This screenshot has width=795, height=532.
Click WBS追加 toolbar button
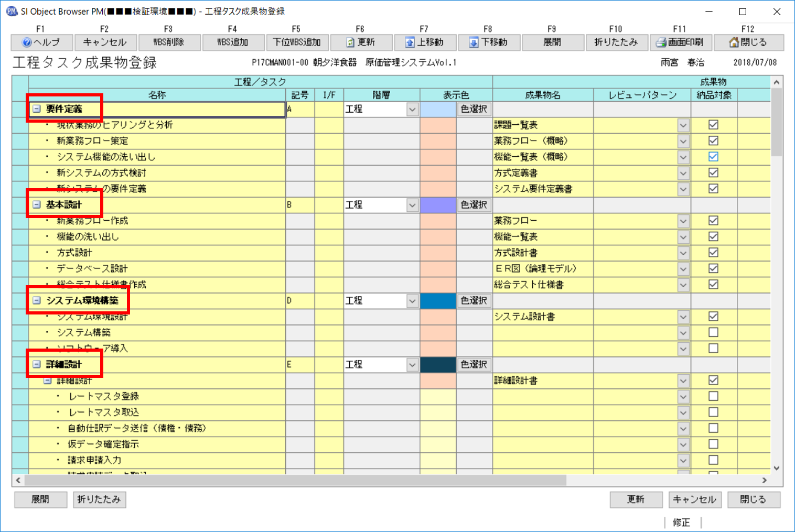point(233,42)
